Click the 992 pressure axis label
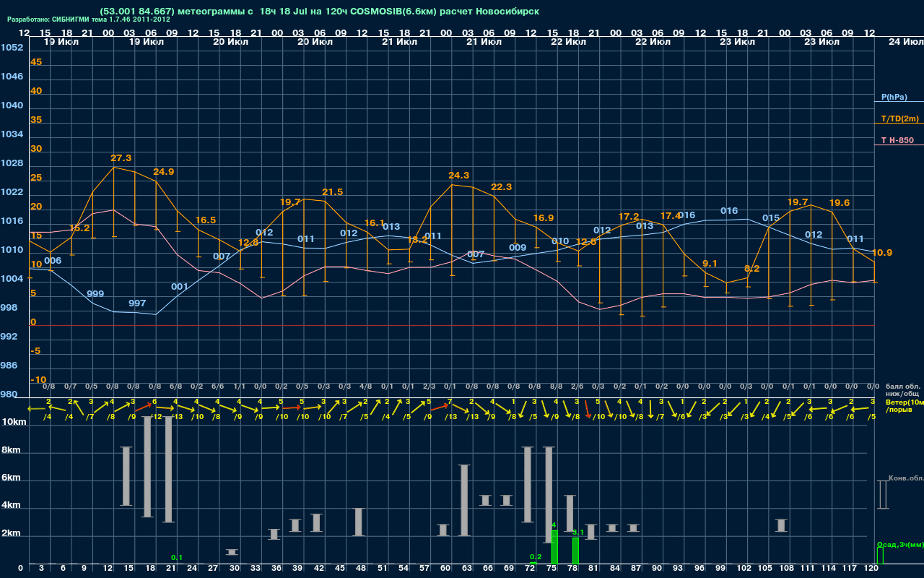Viewport: 924px width, 578px height. coord(9,337)
